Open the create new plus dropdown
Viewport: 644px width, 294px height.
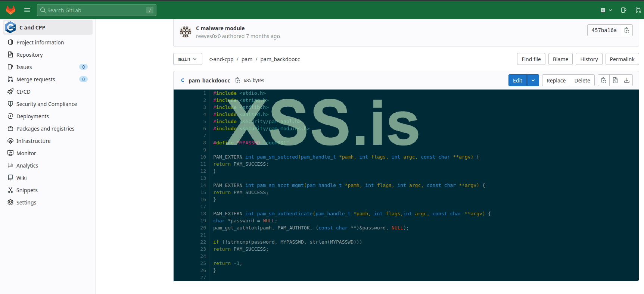(606, 10)
